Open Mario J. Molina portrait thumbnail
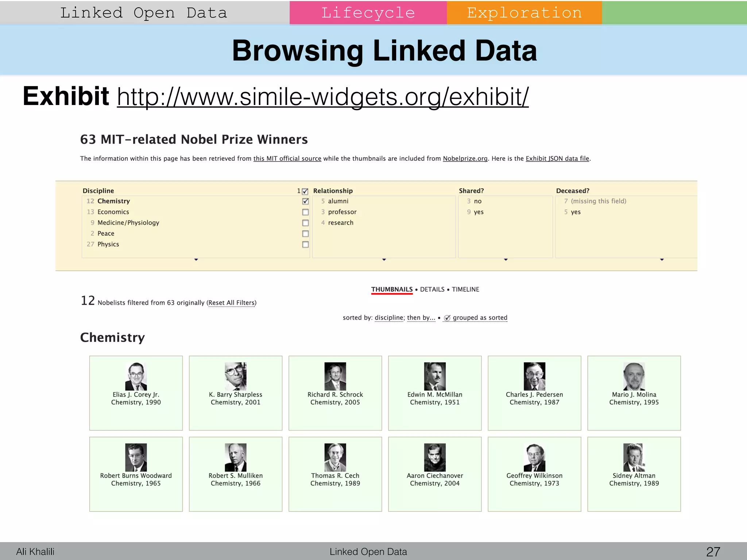Screen dimensions: 747x560 [x=634, y=376]
